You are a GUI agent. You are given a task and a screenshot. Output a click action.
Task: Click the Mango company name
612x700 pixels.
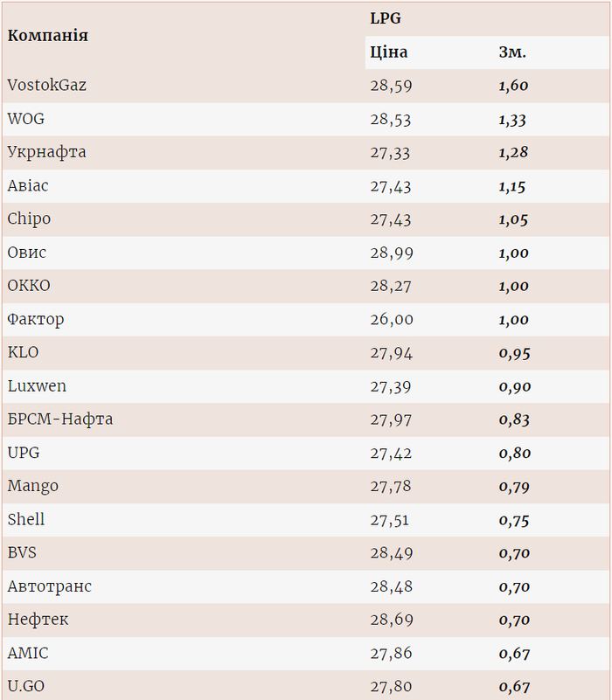[x=33, y=487]
